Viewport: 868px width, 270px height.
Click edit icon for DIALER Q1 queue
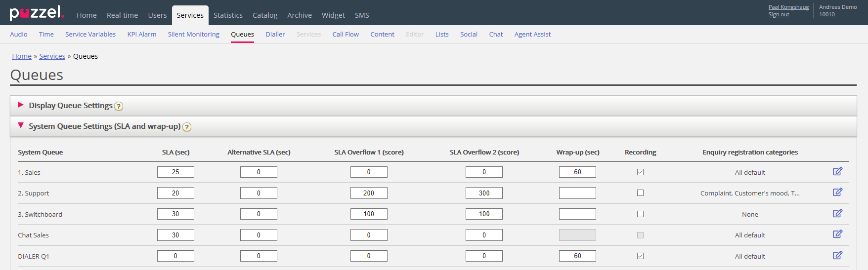point(837,255)
